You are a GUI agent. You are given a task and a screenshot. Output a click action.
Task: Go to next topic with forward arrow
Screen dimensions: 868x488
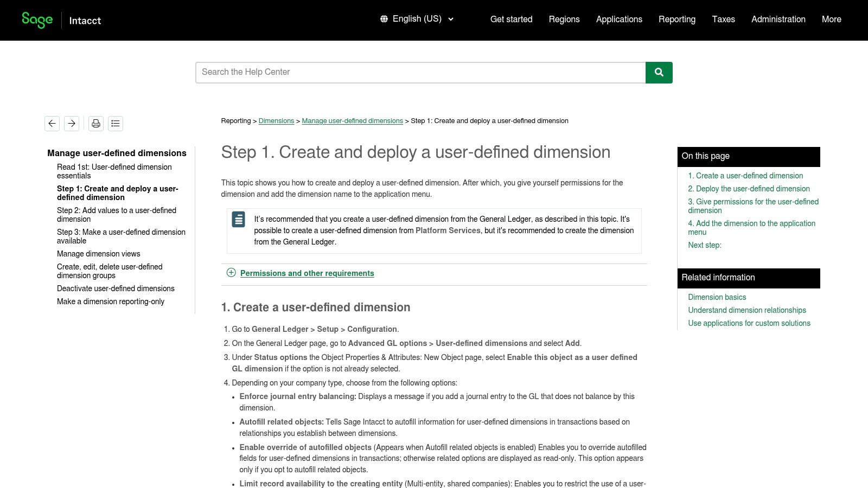72,124
